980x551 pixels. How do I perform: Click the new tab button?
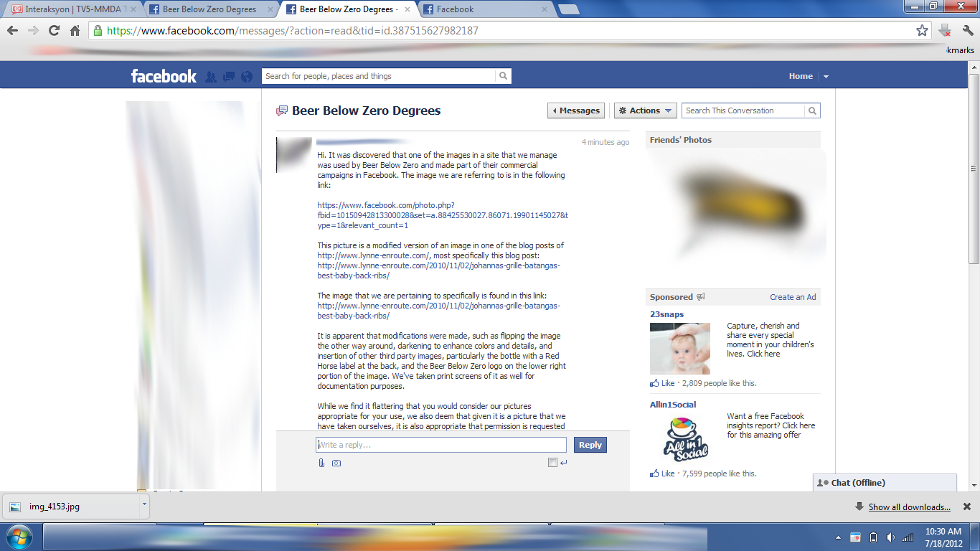point(569,9)
